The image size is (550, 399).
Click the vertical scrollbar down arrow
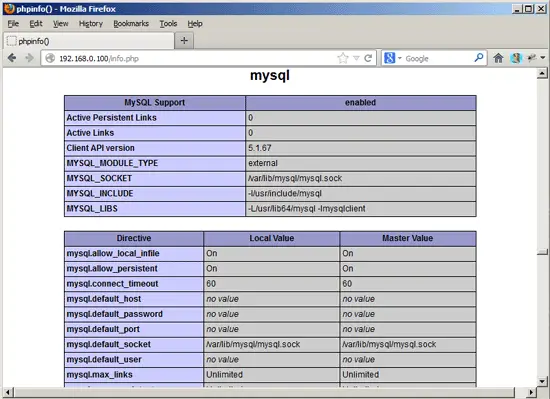[542, 381]
